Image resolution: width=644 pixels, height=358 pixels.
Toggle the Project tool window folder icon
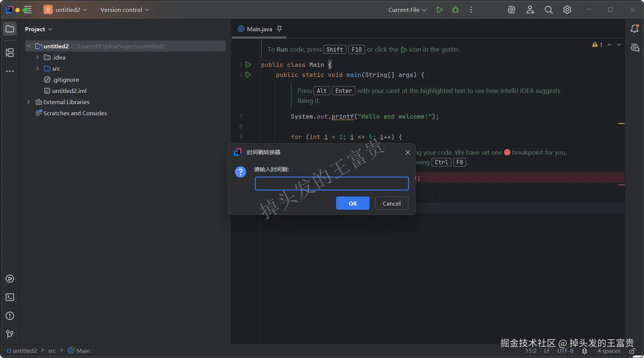tap(10, 29)
